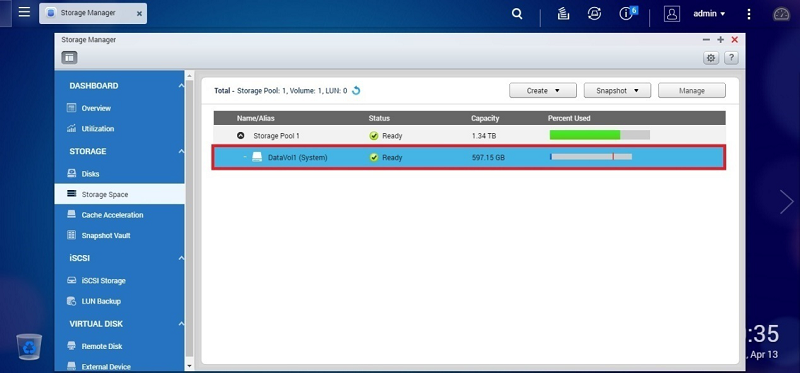Select the DataVol1 (System) volume row
The width and height of the screenshot is (800, 373).
[468, 158]
